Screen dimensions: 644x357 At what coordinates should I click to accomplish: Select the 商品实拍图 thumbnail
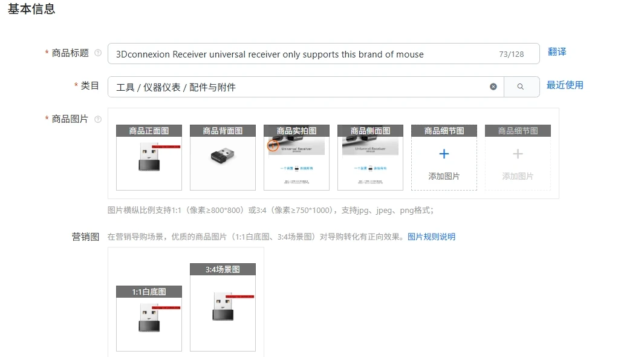(x=296, y=158)
